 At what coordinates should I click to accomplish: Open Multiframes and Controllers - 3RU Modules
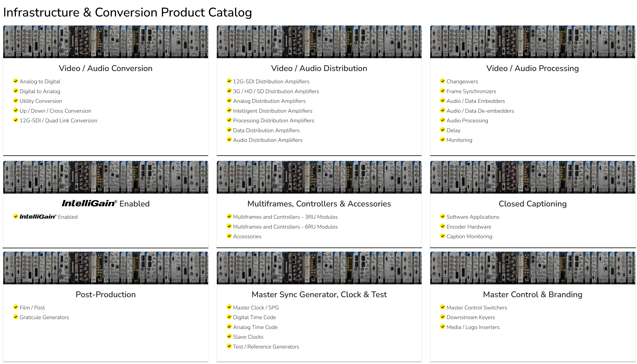(285, 217)
